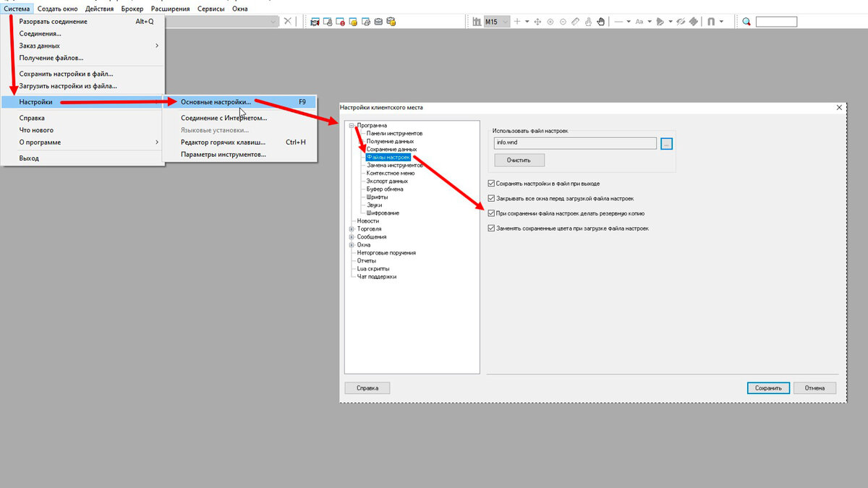The image size is (868, 488).
Task: Select the shapes drawing tool
Action: click(660, 22)
